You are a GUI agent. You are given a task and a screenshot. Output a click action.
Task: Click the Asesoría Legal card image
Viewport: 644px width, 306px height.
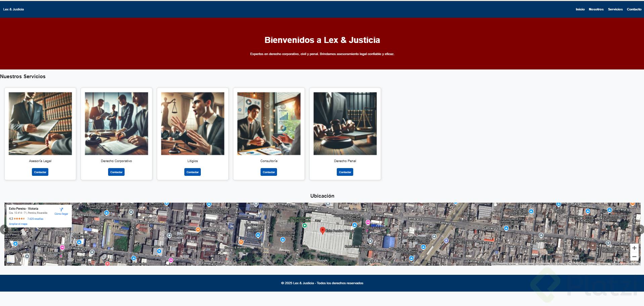coord(40,124)
